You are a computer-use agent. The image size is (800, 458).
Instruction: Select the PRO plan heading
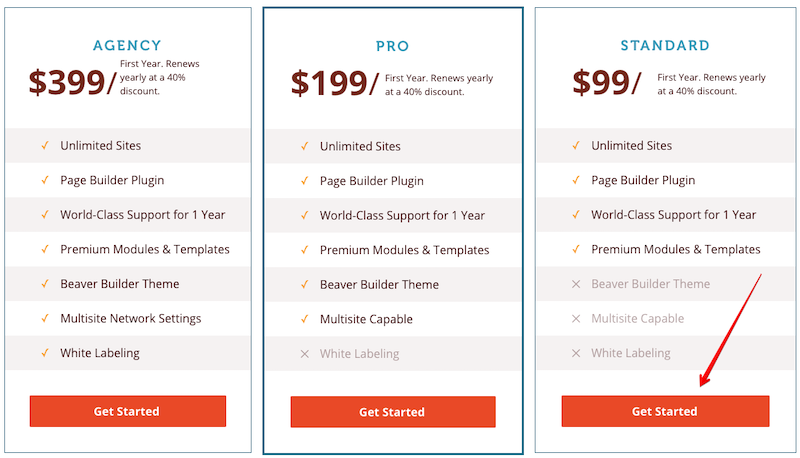[x=392, y=46]
